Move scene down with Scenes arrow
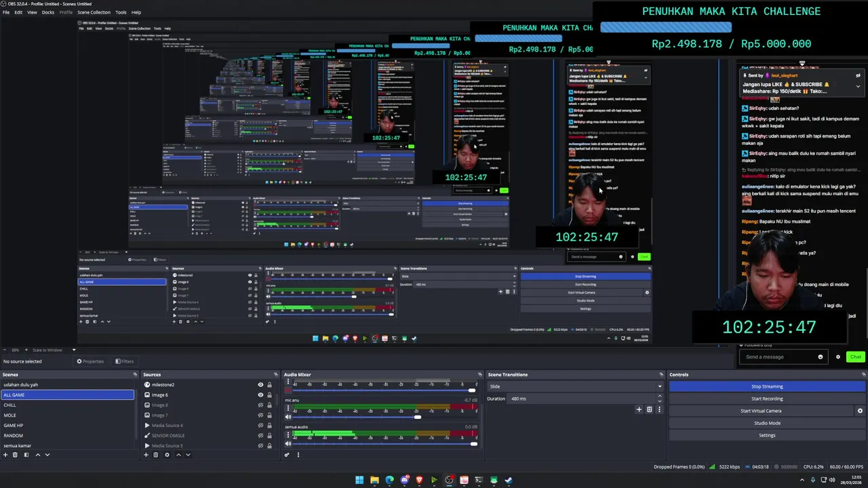Screen dimensions: 868x488 47,455
